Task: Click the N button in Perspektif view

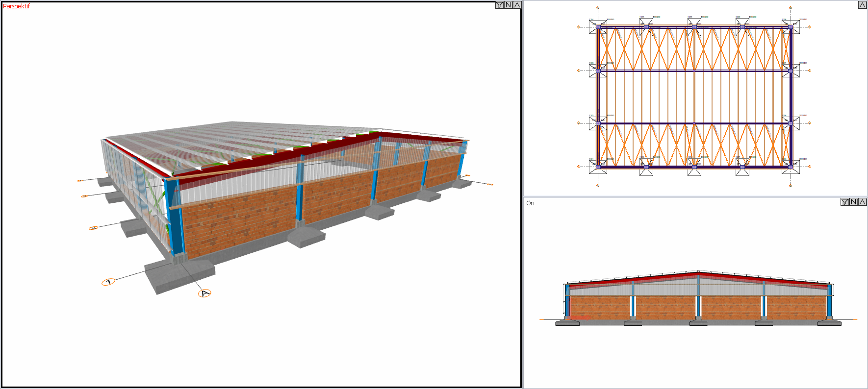Action: pos(509,5)
